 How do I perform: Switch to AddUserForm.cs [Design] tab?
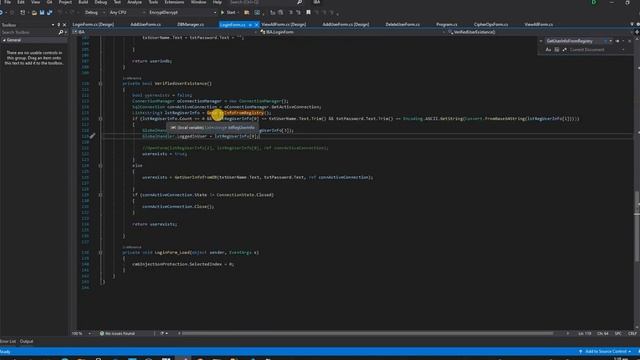click(346, 24)
